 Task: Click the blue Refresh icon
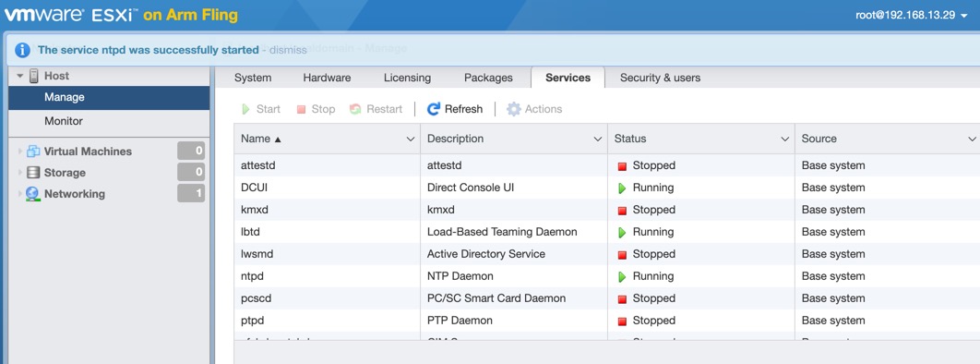[433, 109]
